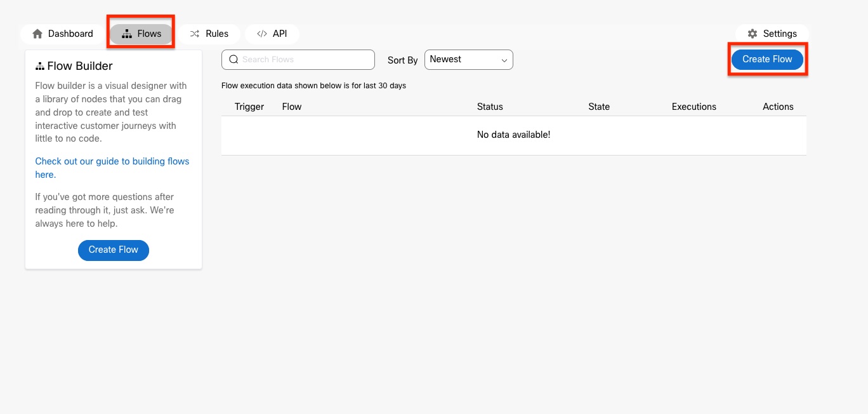Click the shuffle icon beside Rules
Viewport: 868px width, 414px height.
point(195,34)
